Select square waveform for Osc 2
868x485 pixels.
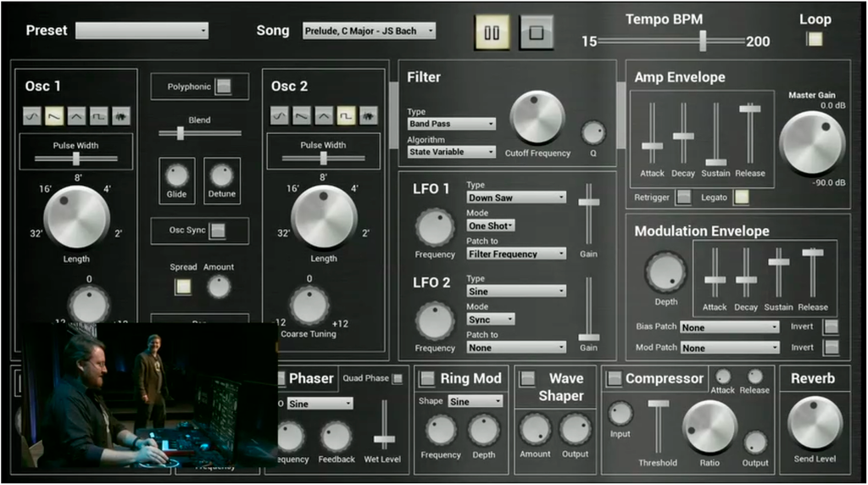pyautogui.click(x=346, y=115)
